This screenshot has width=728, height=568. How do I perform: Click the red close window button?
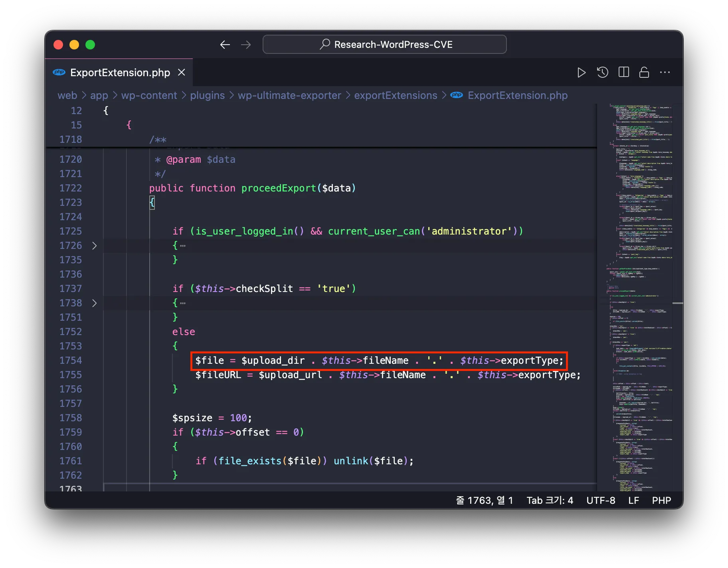click(58, 45)
